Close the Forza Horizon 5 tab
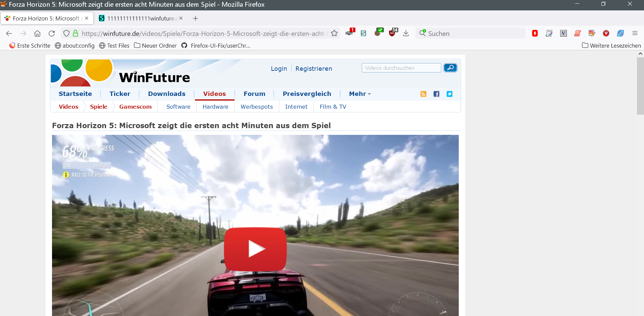The width and height of the screenshot is (644, 316). point(87,18)
